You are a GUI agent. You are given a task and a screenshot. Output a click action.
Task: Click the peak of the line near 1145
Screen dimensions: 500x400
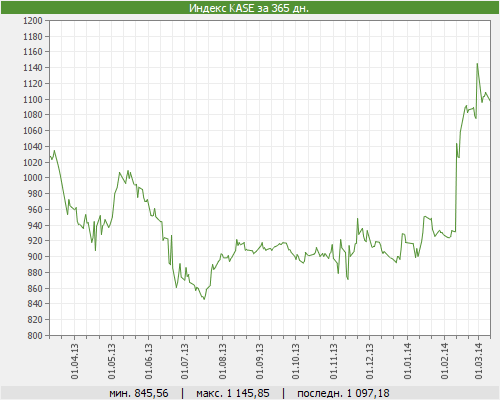(477, 64)
